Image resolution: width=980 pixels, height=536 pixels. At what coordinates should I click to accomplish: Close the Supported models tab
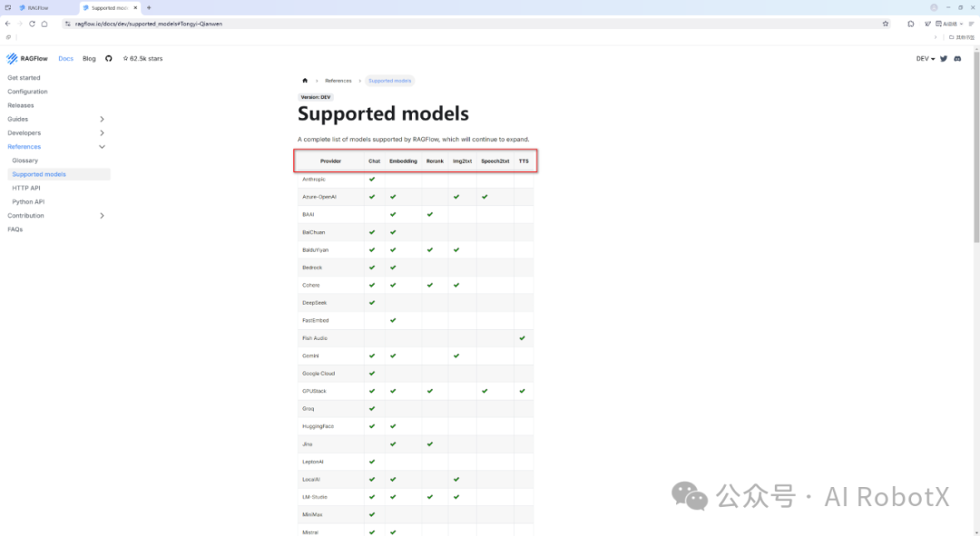135,7
